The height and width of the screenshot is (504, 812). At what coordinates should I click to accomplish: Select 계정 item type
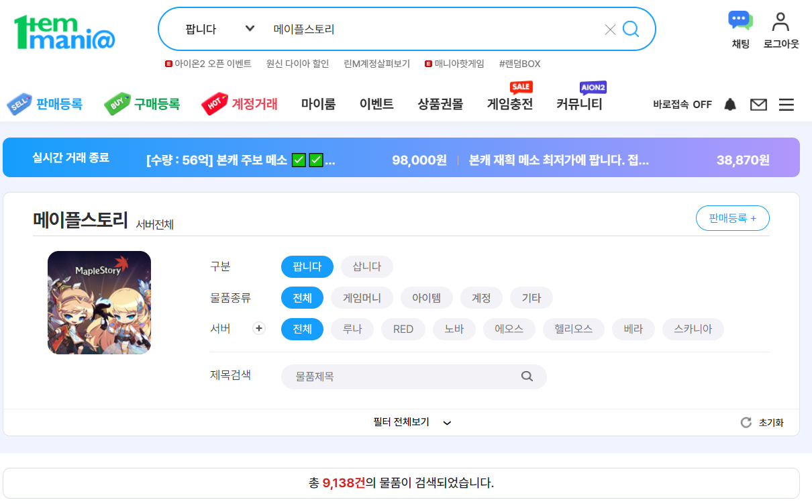click(x=482, y=298)
